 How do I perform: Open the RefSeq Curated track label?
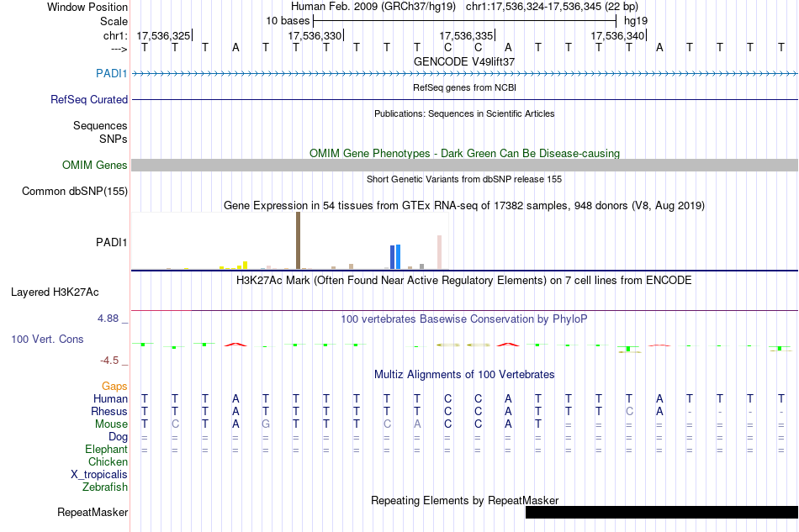click(88, 99)
